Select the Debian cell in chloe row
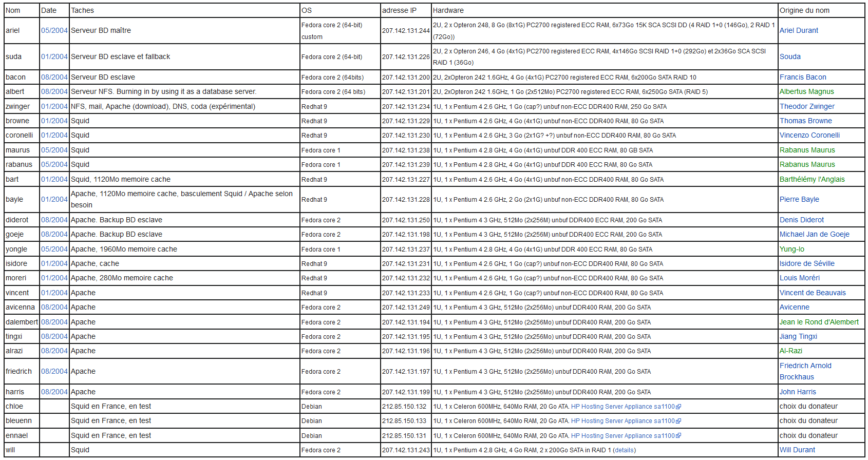868x460 pixels. (x=340, y=407)
